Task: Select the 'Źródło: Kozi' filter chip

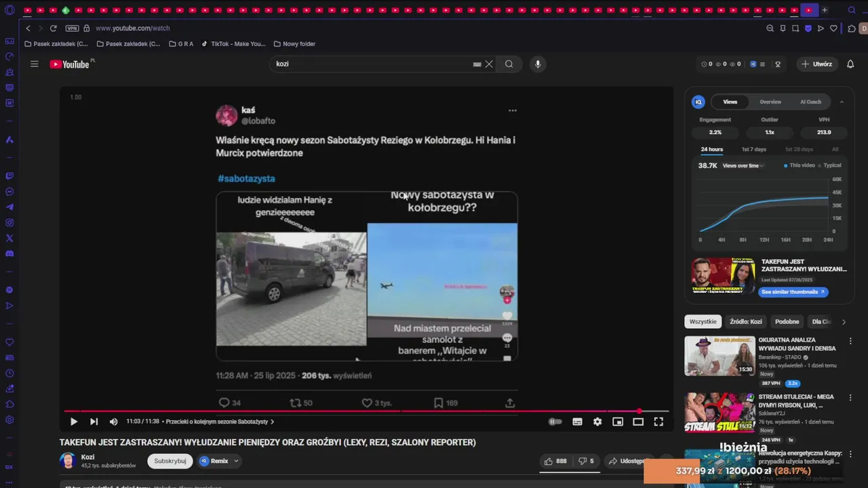Action: (745, 321)
